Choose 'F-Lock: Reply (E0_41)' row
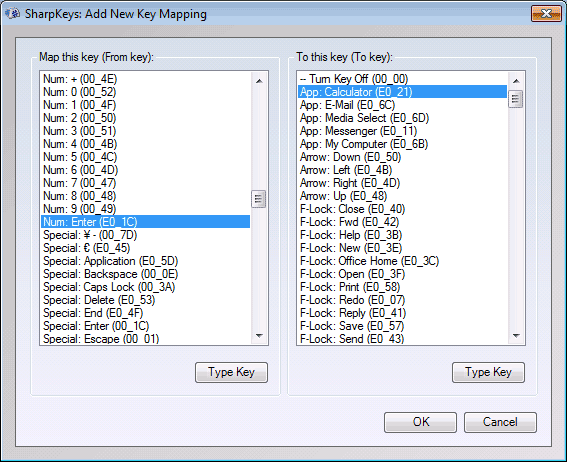 click(402, 313)
